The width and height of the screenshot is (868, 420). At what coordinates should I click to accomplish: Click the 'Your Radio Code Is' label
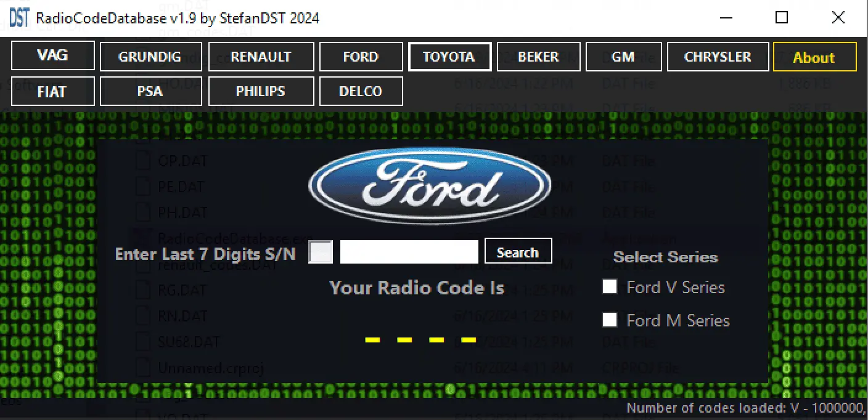coord(417,288)
